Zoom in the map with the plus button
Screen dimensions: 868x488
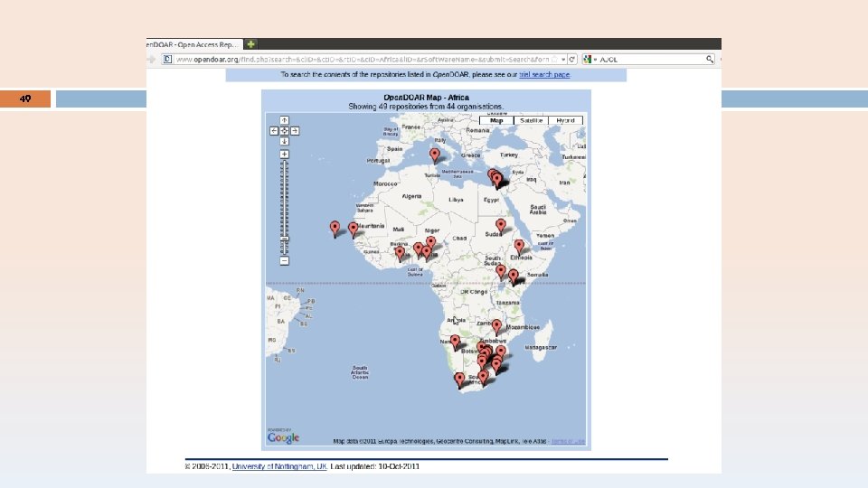(x=284, y=155)
